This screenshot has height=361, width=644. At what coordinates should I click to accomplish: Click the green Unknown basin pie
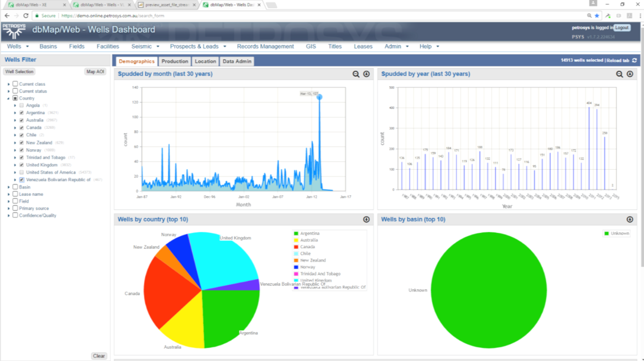[489, 290]
